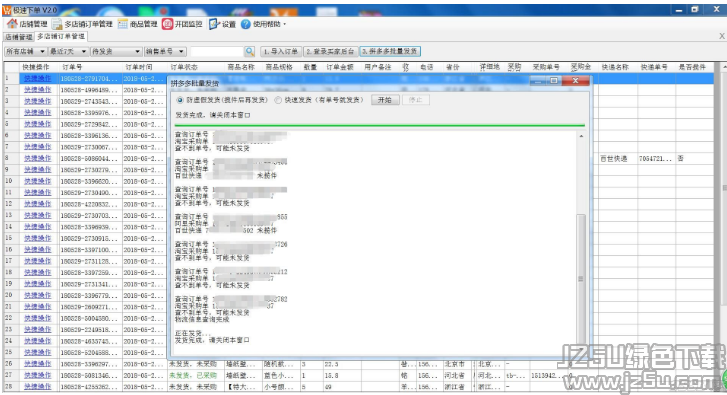Click the green 未发货,已采购 status in row 27
Viewport: 727px width, 395px height.
click(193, 375)
